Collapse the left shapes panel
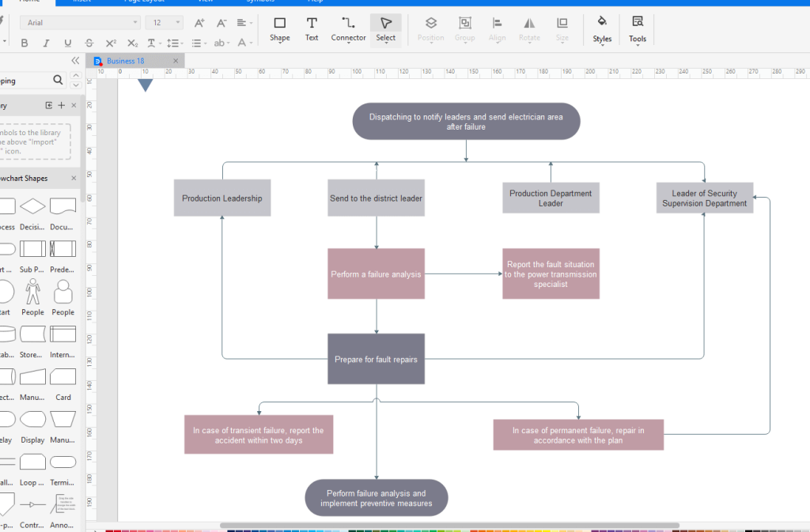This screenshot has width=810, height=532. click(x=75, y=60)
